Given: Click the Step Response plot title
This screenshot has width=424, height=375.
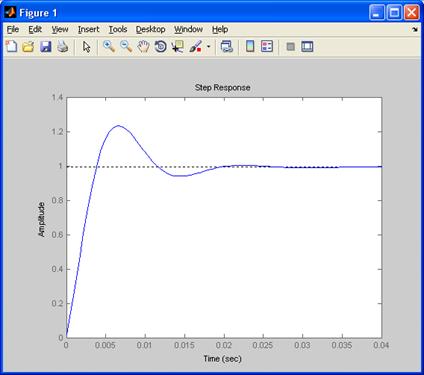Looking at the screenshot, I should (x=222, y=88).
